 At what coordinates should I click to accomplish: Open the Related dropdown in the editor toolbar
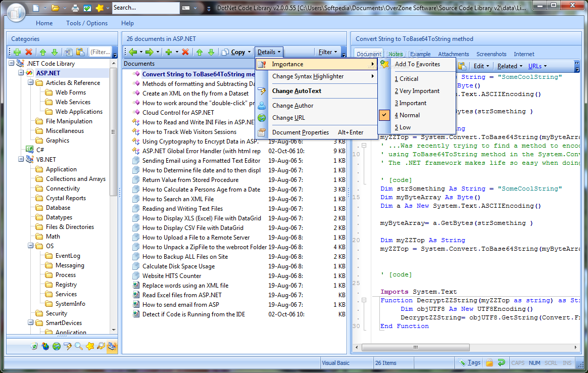click(510, 66)
